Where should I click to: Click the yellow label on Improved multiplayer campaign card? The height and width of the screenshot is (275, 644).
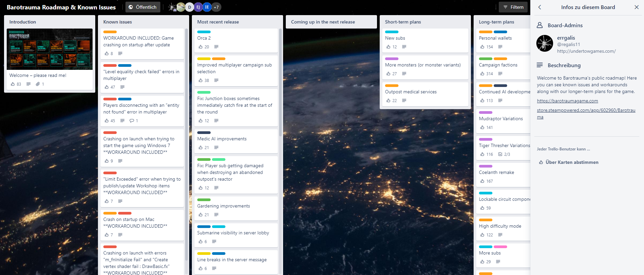coord(204,59)
